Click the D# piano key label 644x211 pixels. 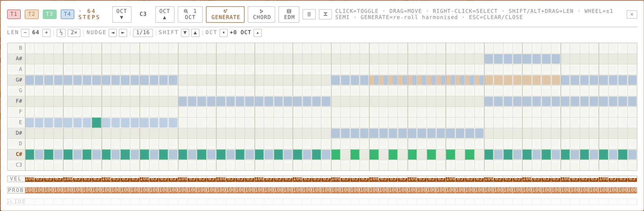point(16,133)
